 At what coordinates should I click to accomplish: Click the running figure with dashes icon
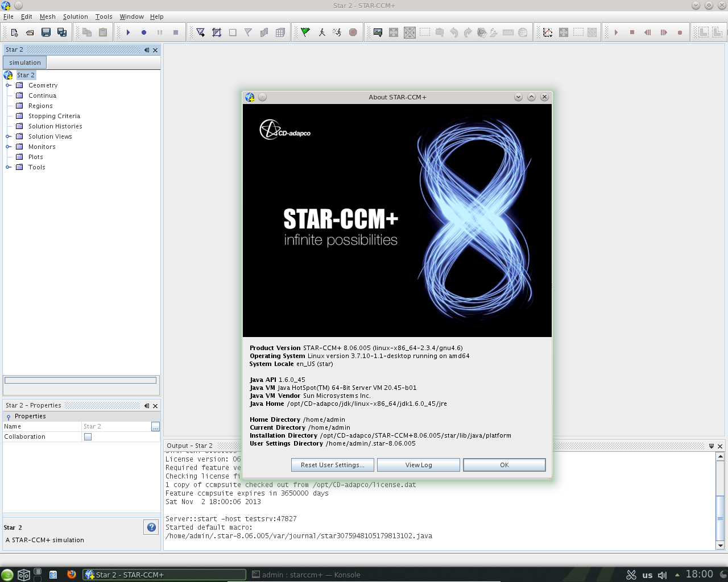pos(337,32)
